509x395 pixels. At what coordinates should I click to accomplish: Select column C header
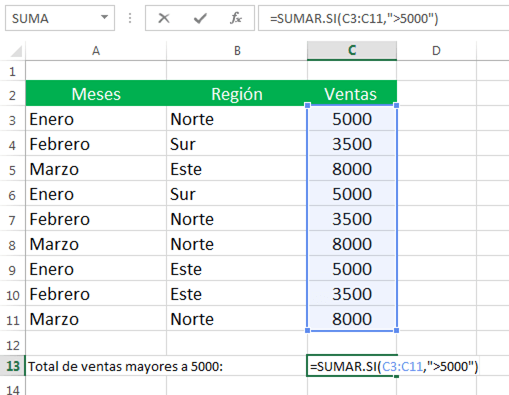(x=352, y=51)
